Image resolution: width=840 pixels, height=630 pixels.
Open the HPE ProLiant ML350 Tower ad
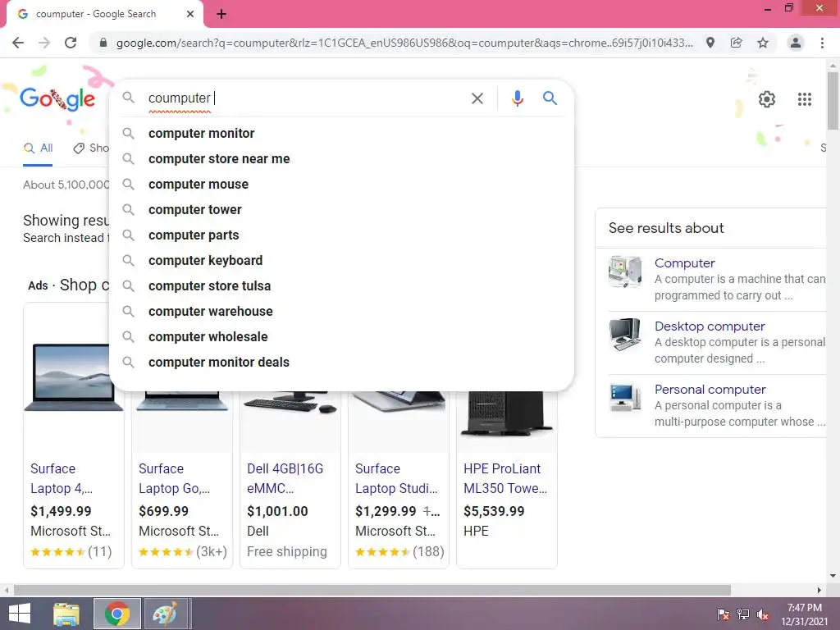(x=505, y=478)
